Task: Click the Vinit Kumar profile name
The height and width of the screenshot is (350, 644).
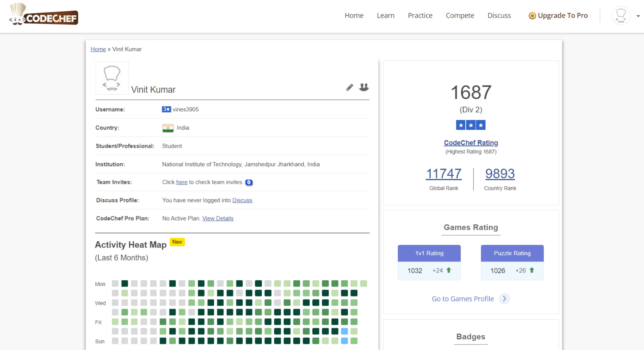Action: tap(153, 90)
